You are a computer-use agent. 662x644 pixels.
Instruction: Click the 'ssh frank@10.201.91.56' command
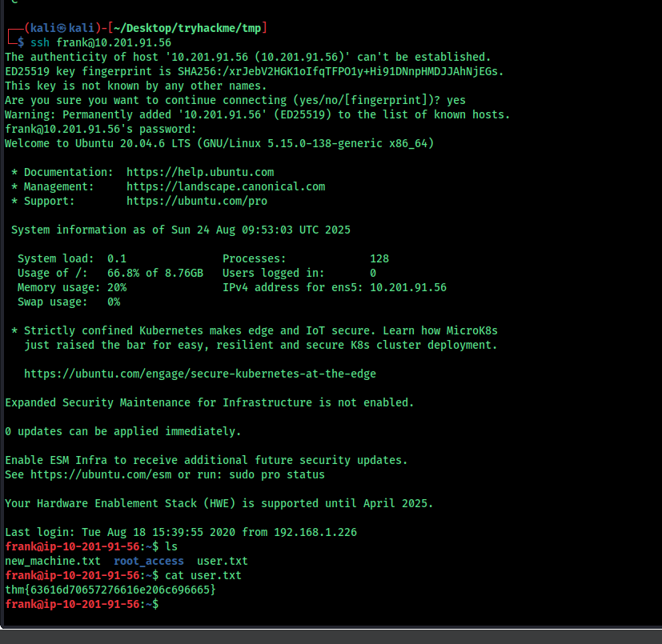101,42
